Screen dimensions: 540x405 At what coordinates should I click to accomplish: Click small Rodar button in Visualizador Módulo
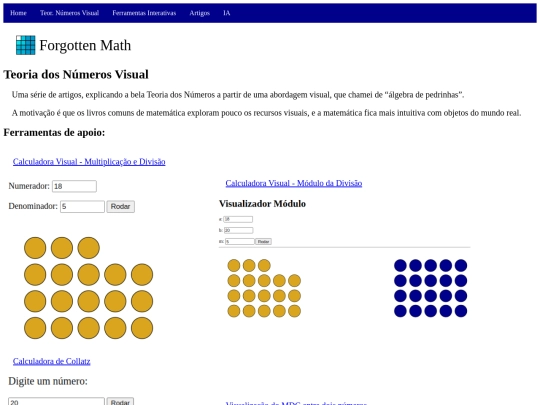point(263,241)
